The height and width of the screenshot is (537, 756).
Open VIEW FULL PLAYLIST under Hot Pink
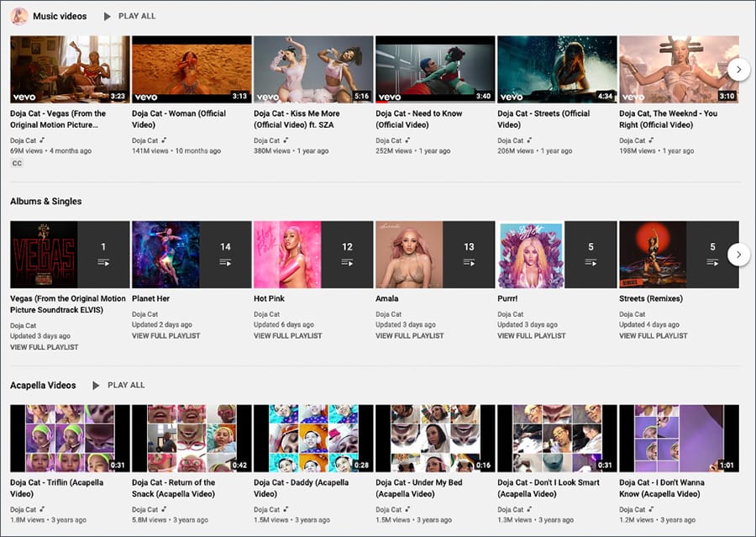[x=288, y=335]
